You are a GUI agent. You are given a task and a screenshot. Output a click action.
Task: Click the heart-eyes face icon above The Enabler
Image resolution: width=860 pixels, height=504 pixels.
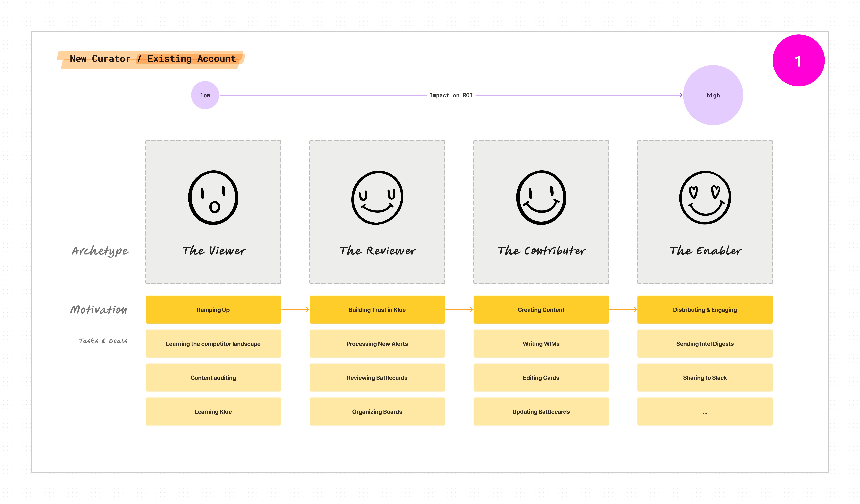tap(705, 198)
